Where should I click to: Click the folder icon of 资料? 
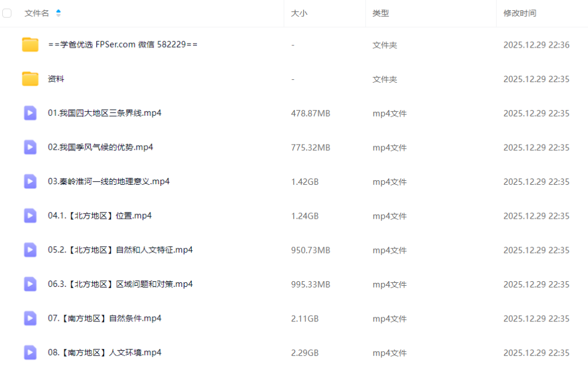click(30, 79)
